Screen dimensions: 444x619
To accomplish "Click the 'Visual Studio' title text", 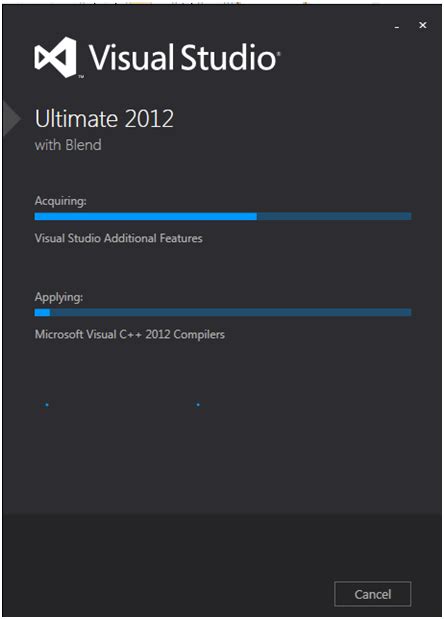I will click(x=184, y=57).
